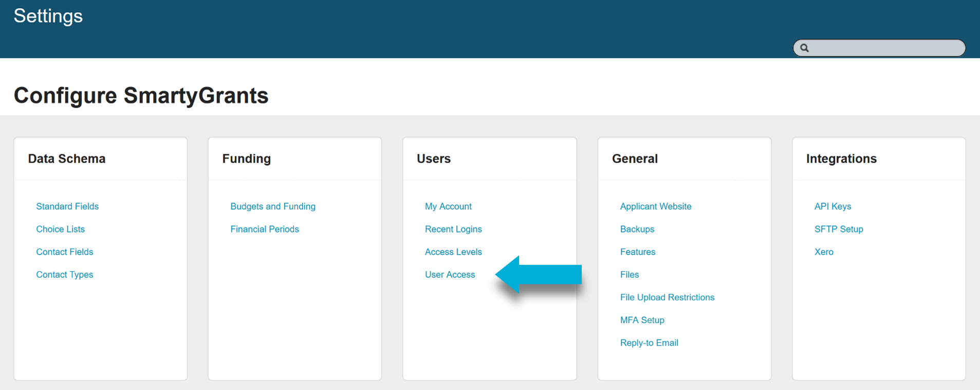Go to Contact Fields
The image size is (980, 390).
[x=64, y=252]
